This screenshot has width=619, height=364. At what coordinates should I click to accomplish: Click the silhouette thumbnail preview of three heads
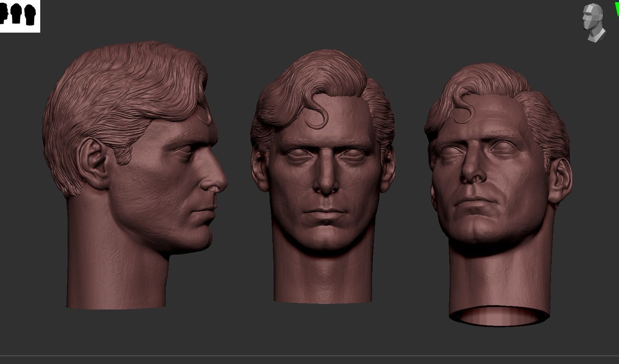20,16
